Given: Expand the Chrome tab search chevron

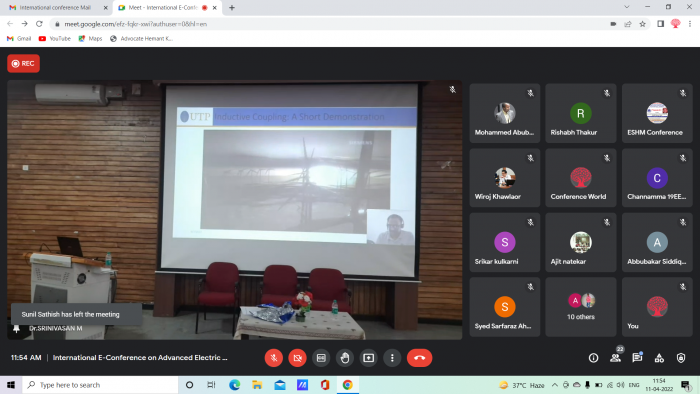Looking at the screenshot, I should click(x=627, y=7).
